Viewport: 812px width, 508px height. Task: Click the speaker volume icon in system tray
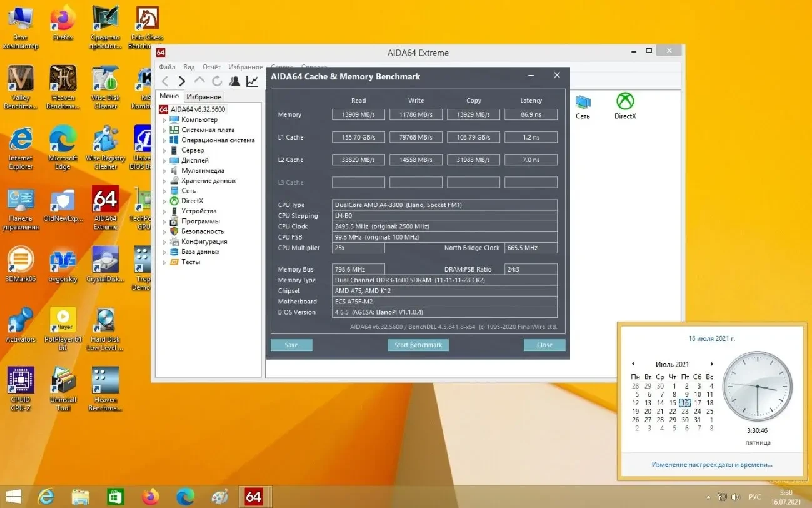[736, 497]
